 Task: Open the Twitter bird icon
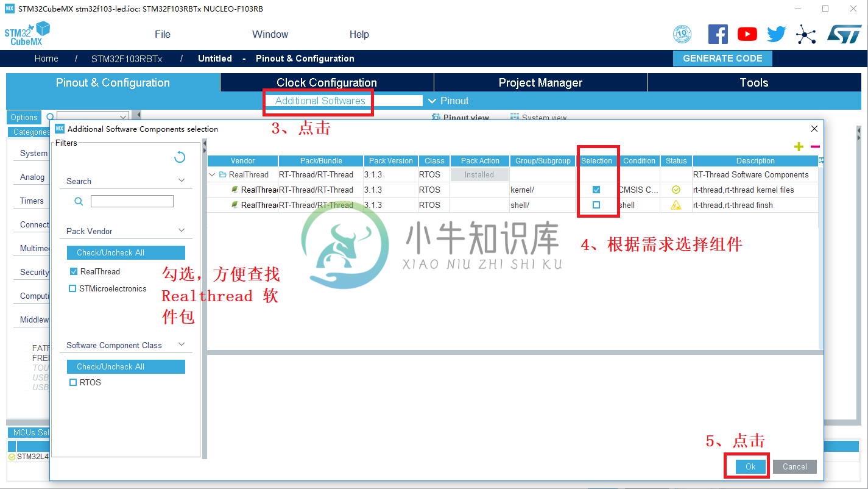click(777, 34)
